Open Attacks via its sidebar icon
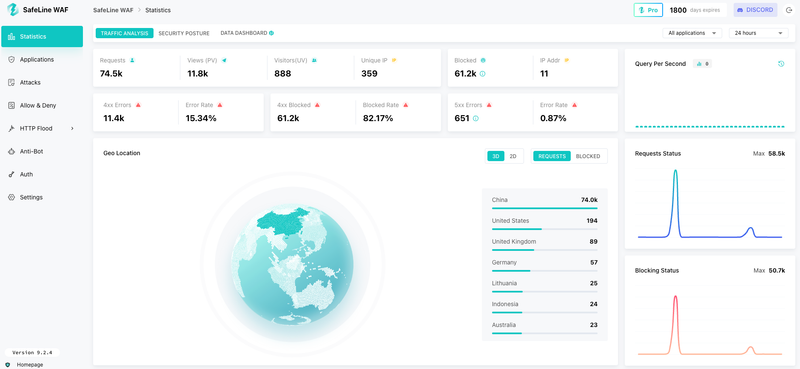Viewport: 800px width, 369px height. click(11, 82)
